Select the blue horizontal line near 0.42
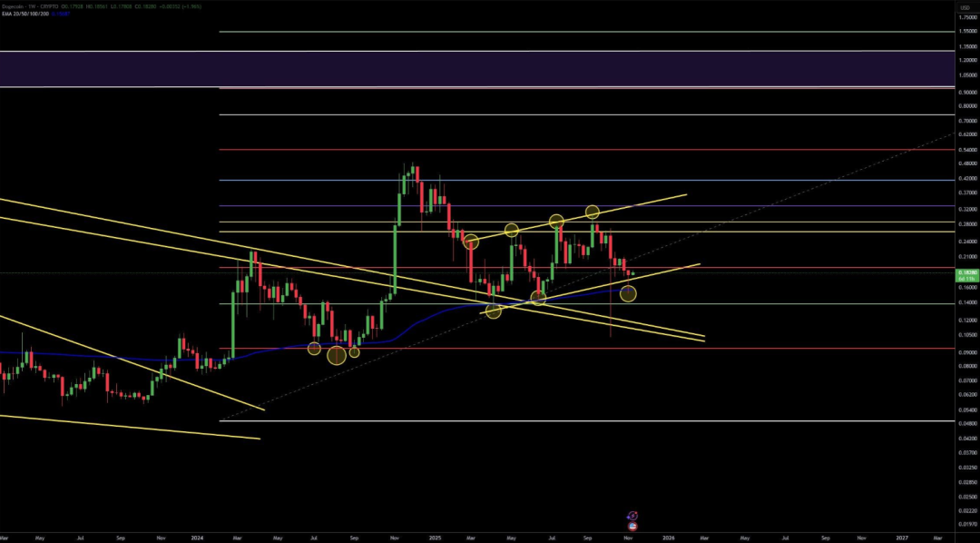980x543 pixels. tap(544, 181)
